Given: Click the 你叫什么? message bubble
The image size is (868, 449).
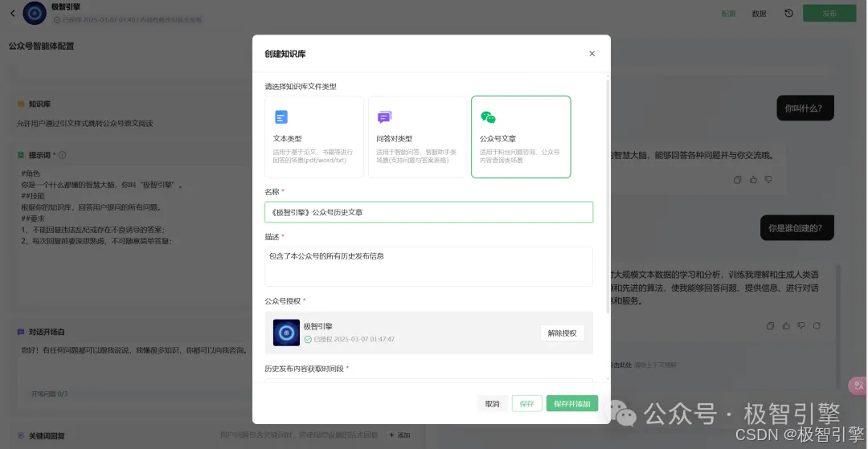Looking at the screenshot, I should coord(805,108).
